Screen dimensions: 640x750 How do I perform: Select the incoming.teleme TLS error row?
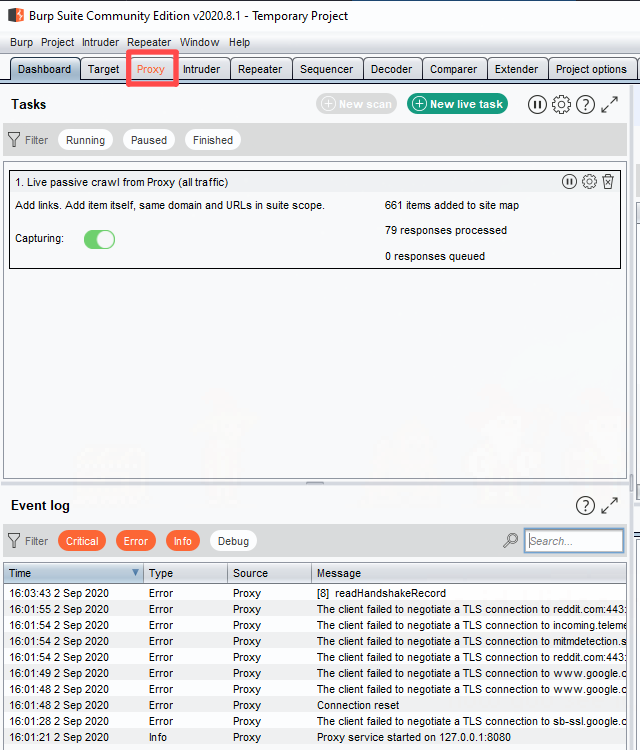tap(315, 625)
